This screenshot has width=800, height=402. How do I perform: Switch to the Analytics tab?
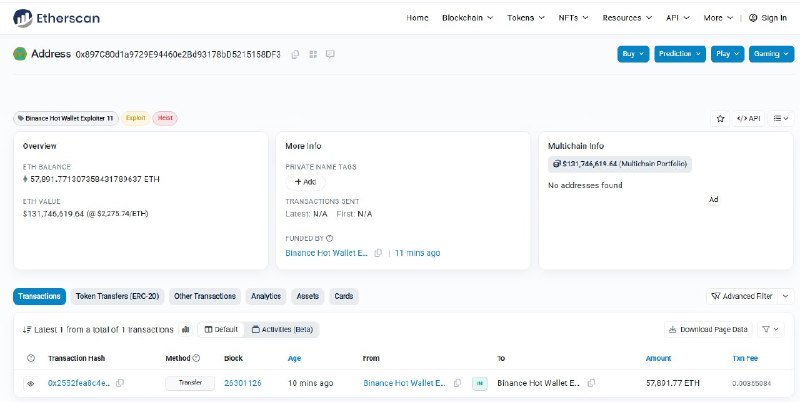(266, 296)
